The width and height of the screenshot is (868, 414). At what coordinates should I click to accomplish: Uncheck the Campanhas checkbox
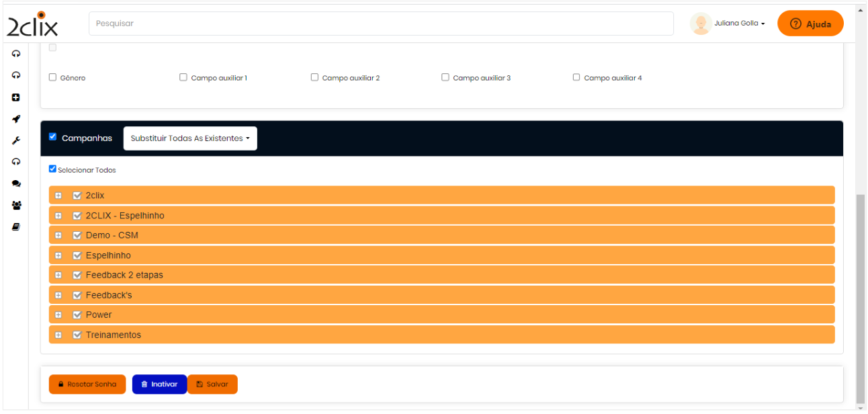53,137
